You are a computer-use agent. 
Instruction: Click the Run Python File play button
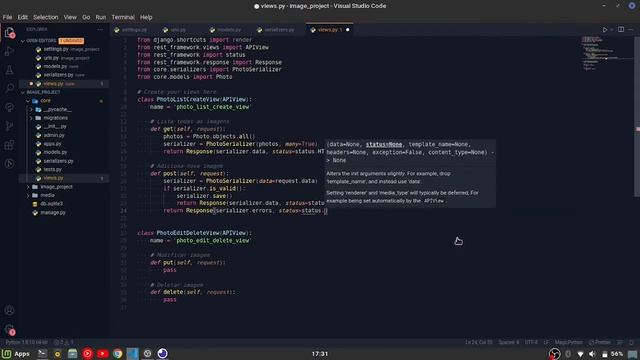[605, 30]
